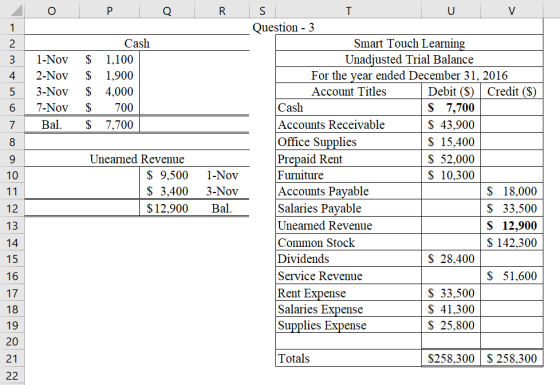
Task: Select row 22 header
Action: 12,375
